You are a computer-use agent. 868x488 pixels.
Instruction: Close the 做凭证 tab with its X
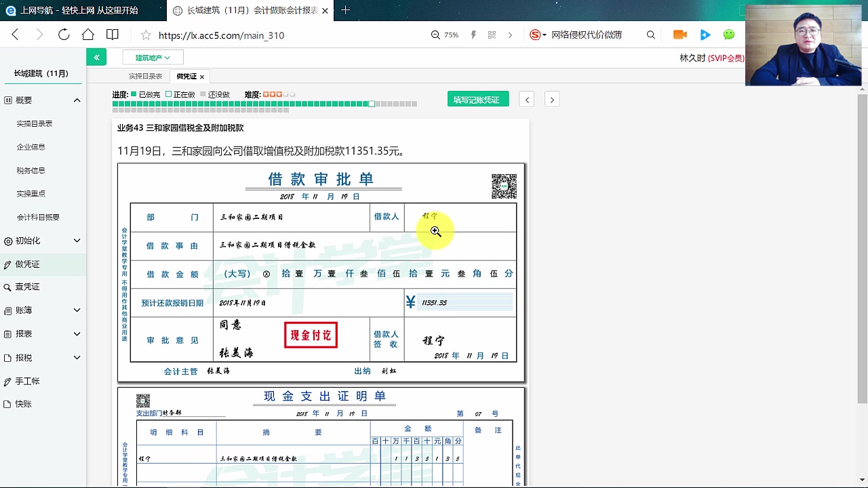(202, 77)
